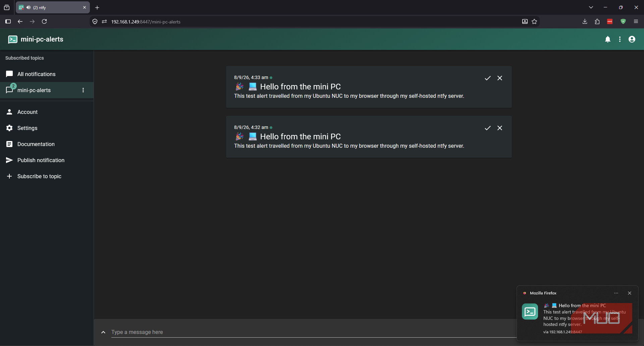Open the browser Downloads panel
This screenshot has width=644, height=346.
[585, 21]
